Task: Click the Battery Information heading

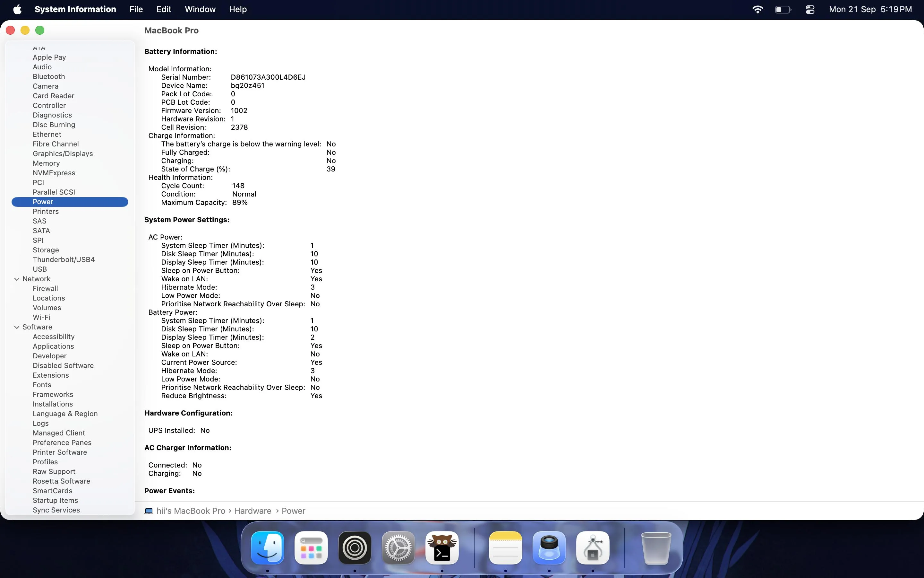Action: click(x=181, y=52)
